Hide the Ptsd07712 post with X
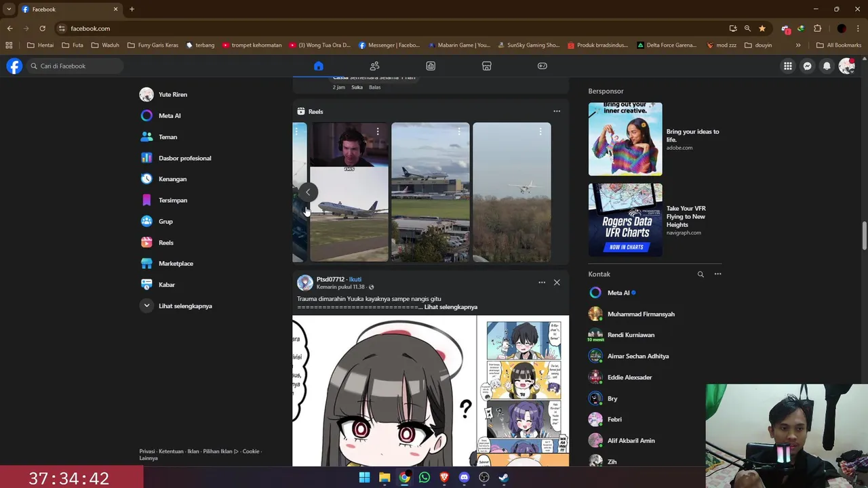Image resolution: width=868 pixels, height=488 pixels. tap(557, 283)
